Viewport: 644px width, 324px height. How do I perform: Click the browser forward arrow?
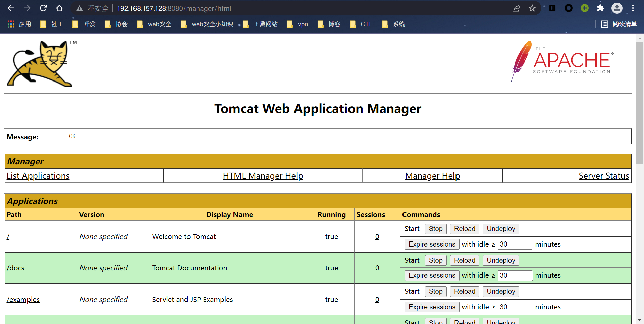click(27, 8)
